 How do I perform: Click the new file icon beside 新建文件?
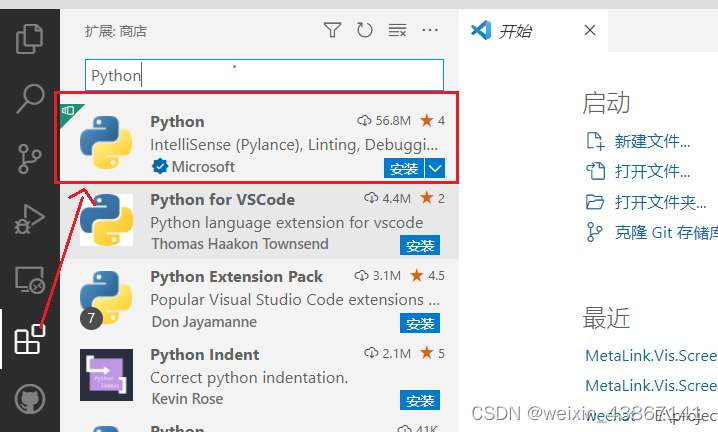pos(595,141)
